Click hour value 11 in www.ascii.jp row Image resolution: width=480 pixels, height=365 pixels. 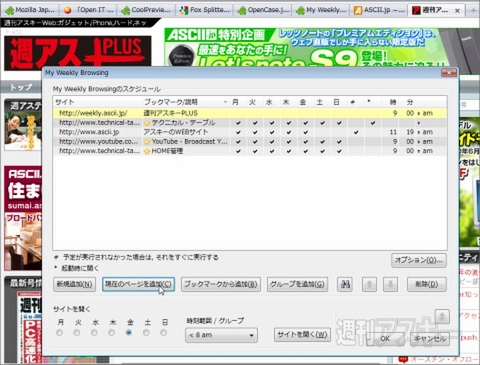[x=393, y=132]
